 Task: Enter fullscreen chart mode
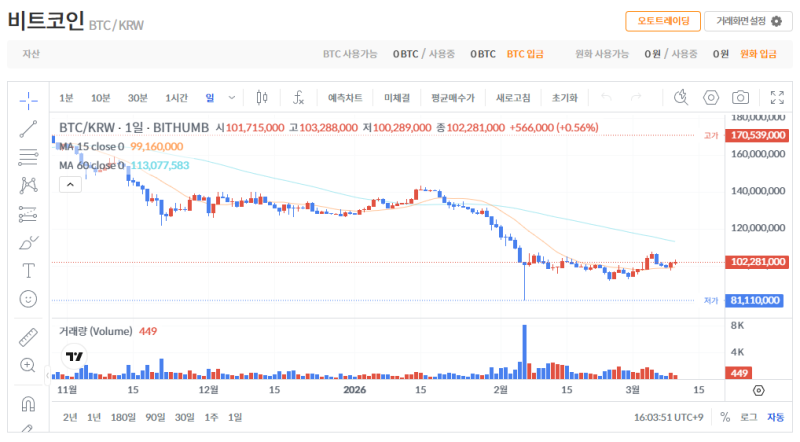click(777, 97)
